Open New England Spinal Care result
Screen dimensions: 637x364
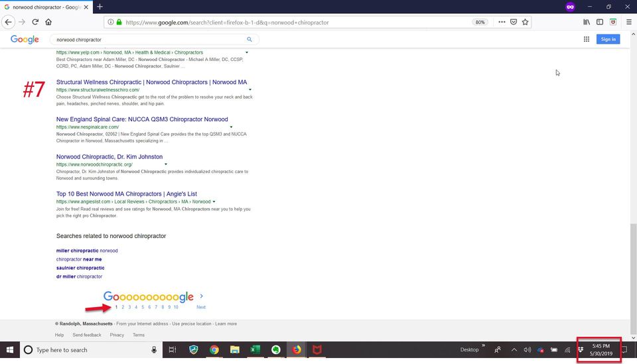point(142,119)
